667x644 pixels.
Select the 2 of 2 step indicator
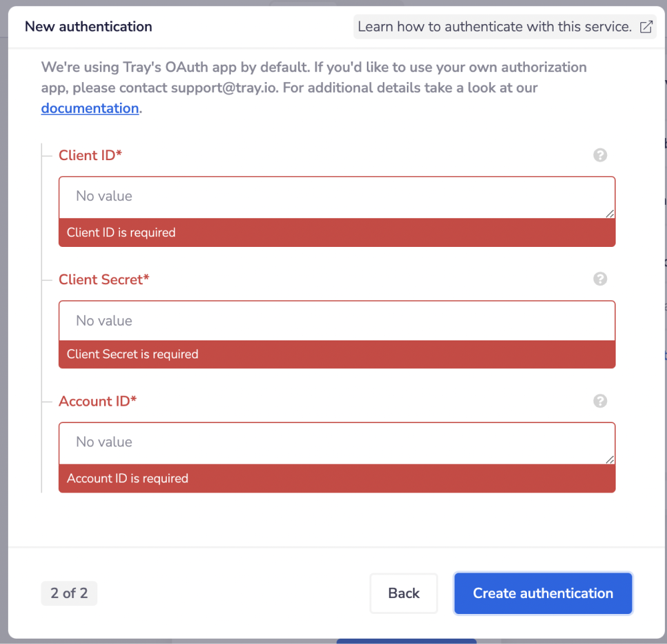click(x=69, y=593)
